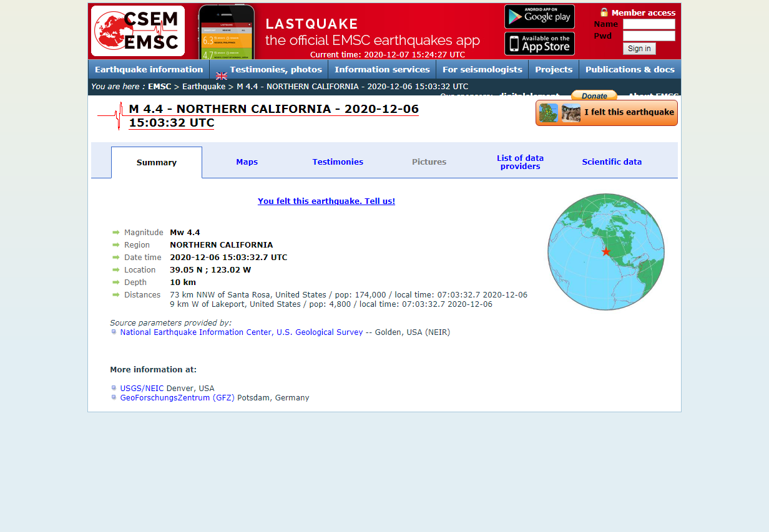Focus the member Name input field

coord(649,24)
